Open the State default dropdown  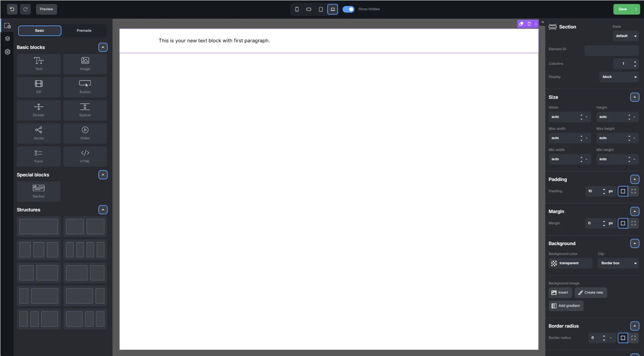coord(626,36)
